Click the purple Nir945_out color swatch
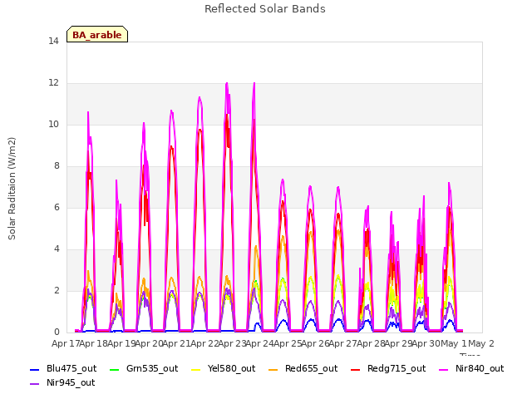 (x=35, y=384)
